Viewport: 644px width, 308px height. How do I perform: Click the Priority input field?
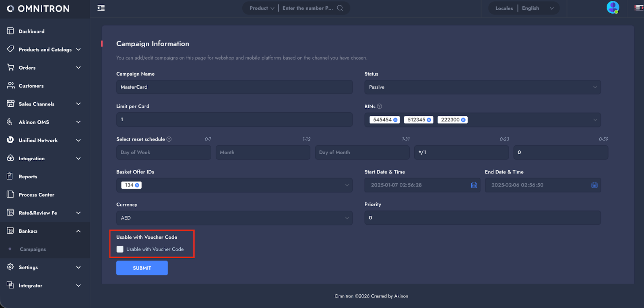click(482, 218)
